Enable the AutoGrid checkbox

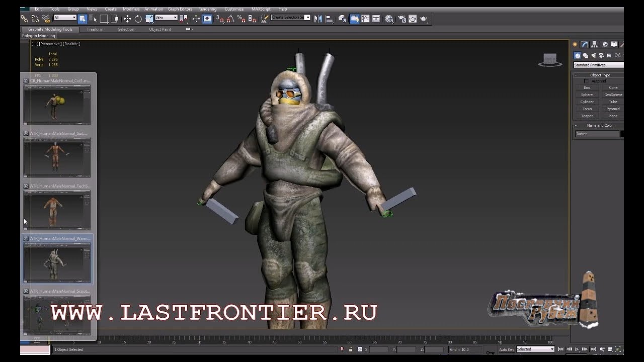pyautogui.click(x=586, y=81)
